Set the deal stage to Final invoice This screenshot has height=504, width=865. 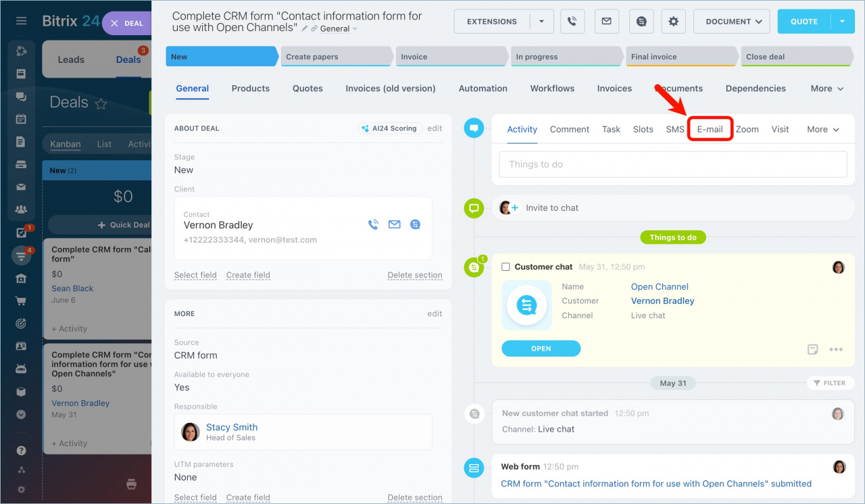point(681,57)
